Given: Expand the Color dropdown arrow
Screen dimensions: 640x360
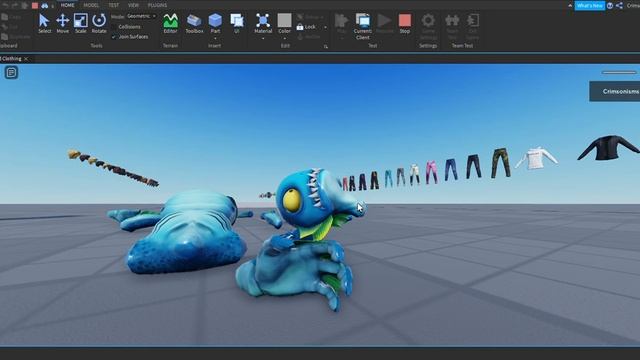Looking at the screenshot, I should click(x=284, y=39).
